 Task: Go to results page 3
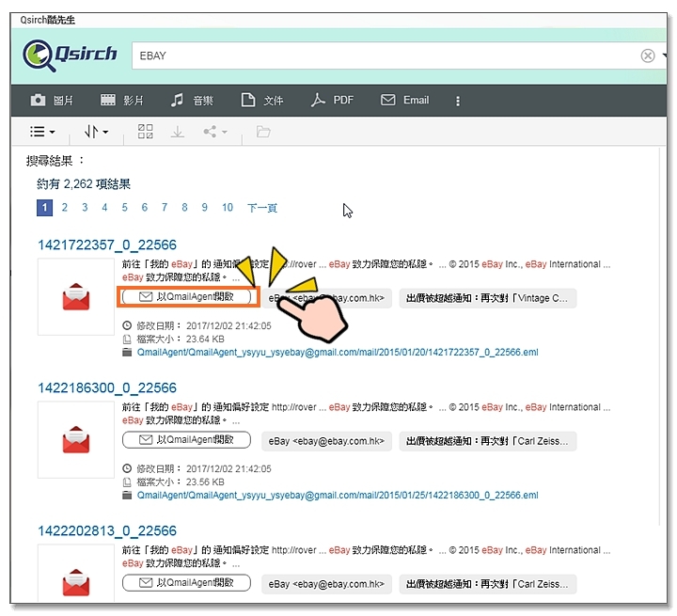pos(85,207)
